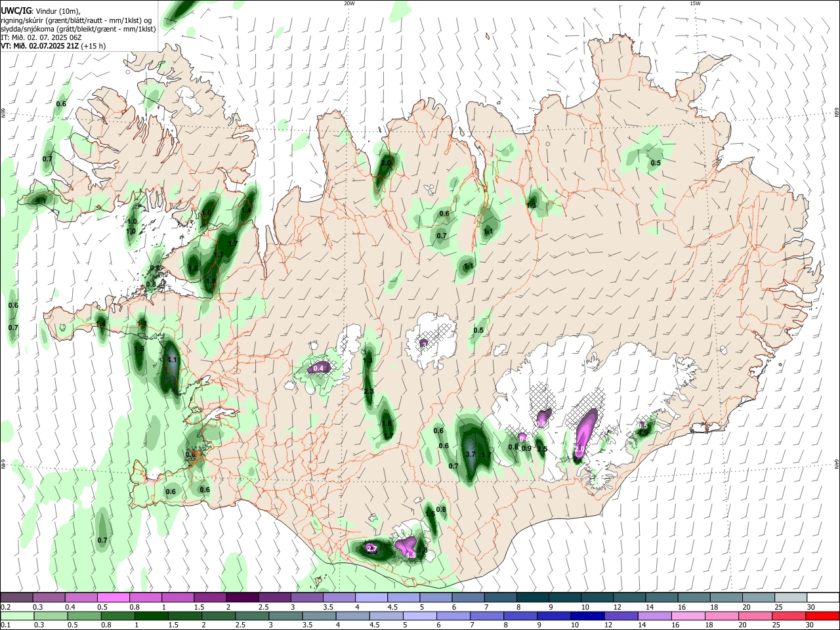The height and width of the screenshot is (630, 840).
Task: Click the light blue 5 swatch in the lower legend
Action: tap(419, 616)
